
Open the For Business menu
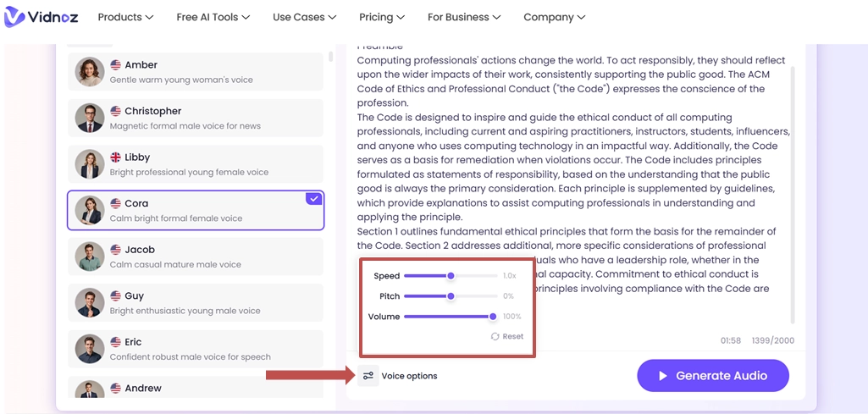point(463,17)
